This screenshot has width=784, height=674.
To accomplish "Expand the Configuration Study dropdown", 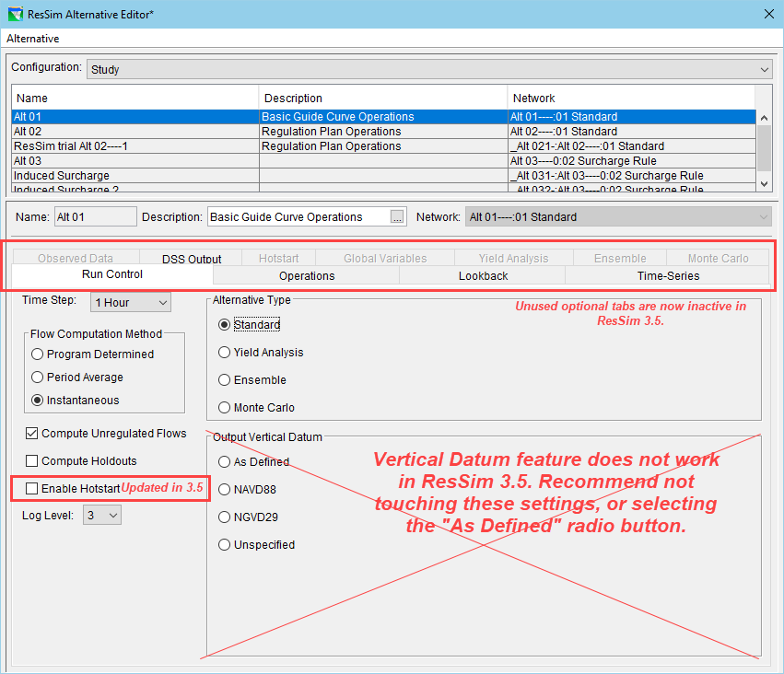I will pos(429,69).
